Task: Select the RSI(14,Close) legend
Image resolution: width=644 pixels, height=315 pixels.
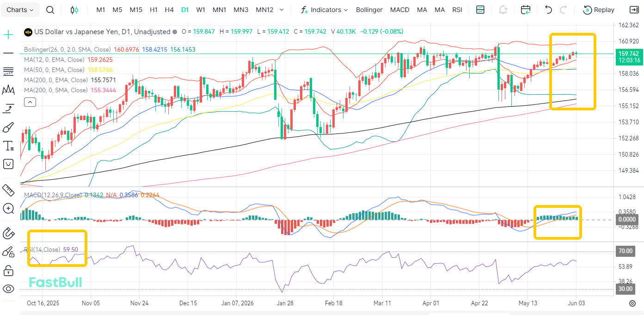Action: click(42, 249)
